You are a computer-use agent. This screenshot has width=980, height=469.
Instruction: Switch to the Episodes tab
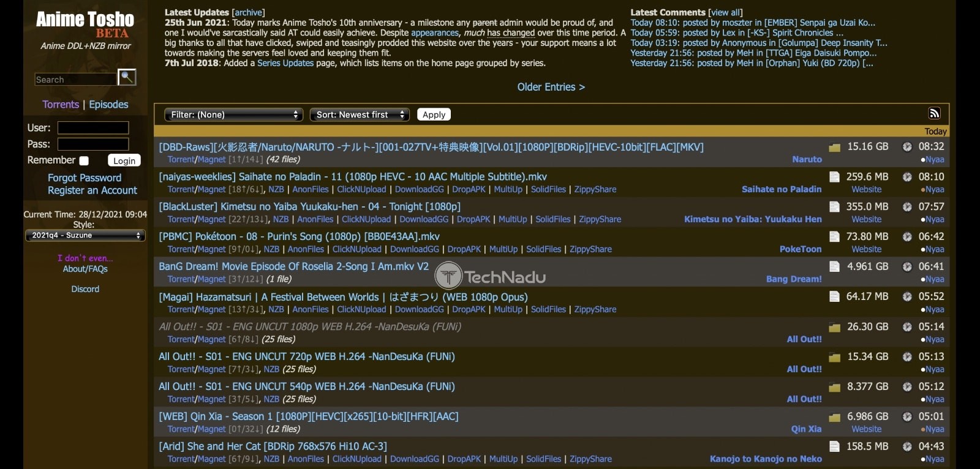pyautogui.click(x=108, y=105)
